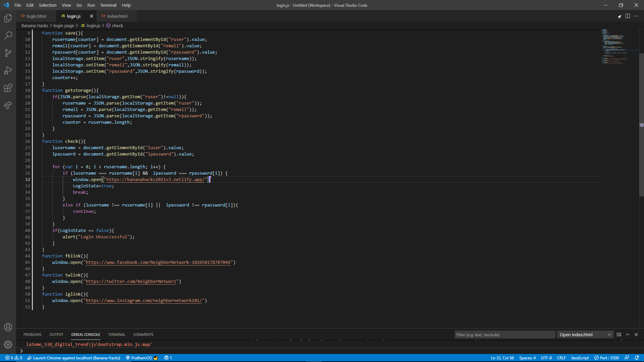
Task: Open the Extensions view
Action: coord(8,88)
